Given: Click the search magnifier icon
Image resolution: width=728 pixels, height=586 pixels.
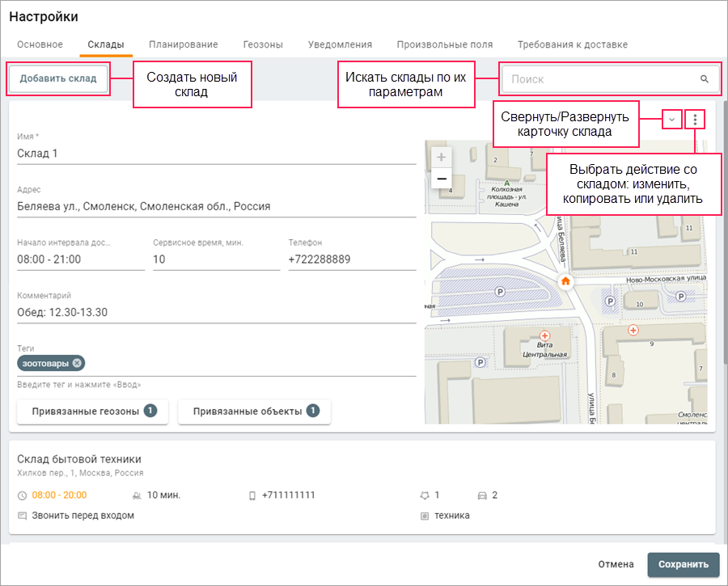Looking at the screenshot, I should pos(704,79).
